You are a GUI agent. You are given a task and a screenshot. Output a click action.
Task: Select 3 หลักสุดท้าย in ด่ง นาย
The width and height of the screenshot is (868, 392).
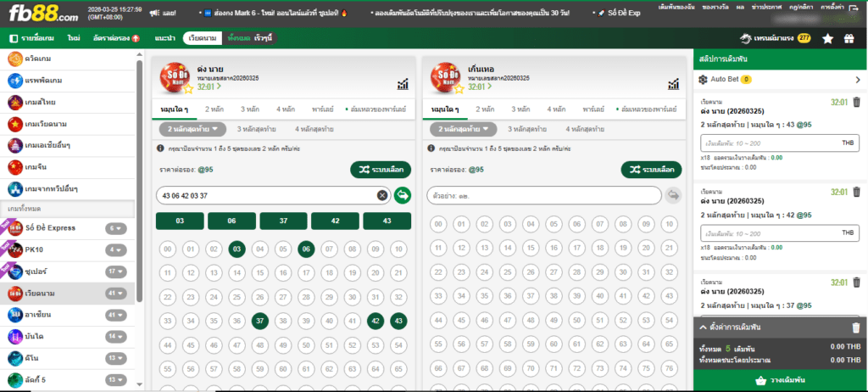pos(256,129)
